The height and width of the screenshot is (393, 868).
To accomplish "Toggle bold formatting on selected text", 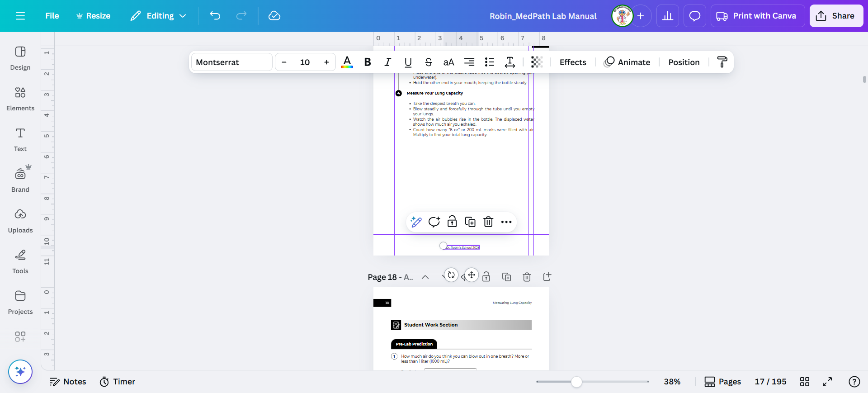I will [x=368, y=62].
